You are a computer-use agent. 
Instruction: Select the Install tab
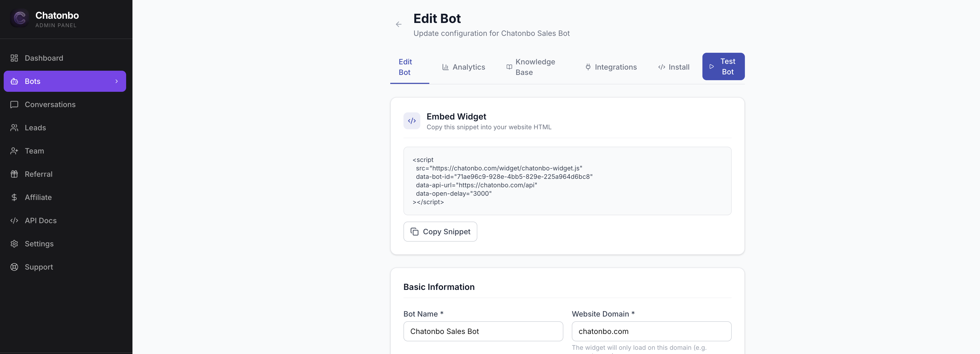(673, 67)
